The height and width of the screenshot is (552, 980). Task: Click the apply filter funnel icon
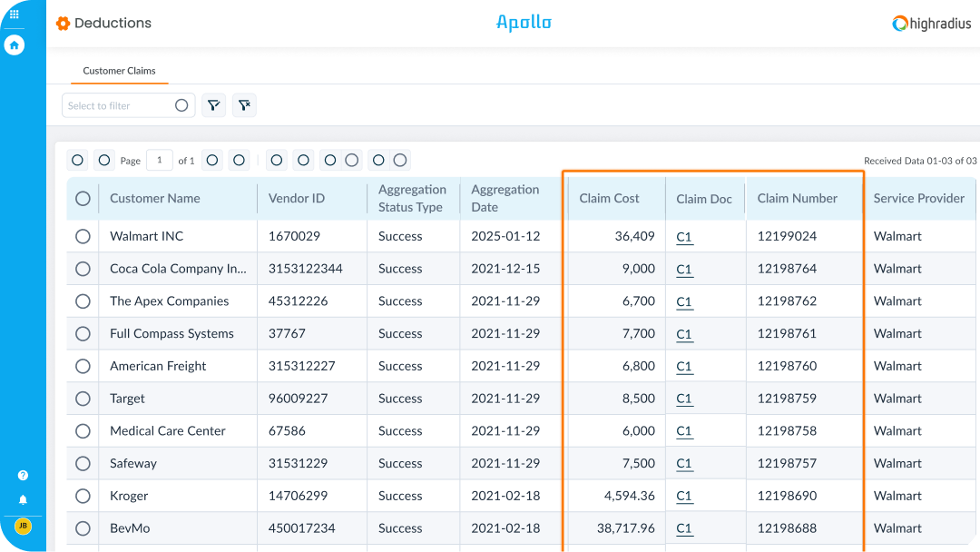point(213,105)
